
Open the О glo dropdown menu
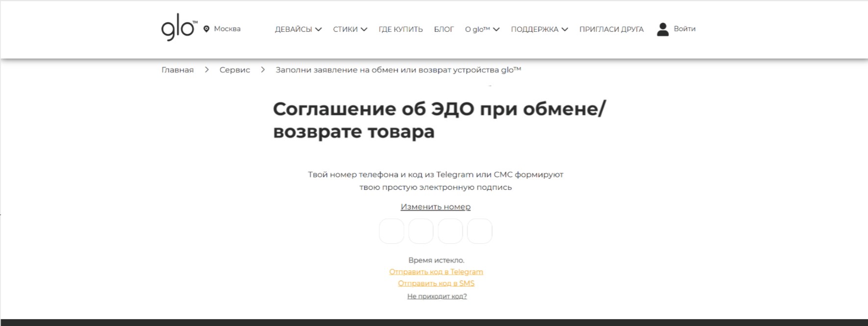tap(482, 29)
